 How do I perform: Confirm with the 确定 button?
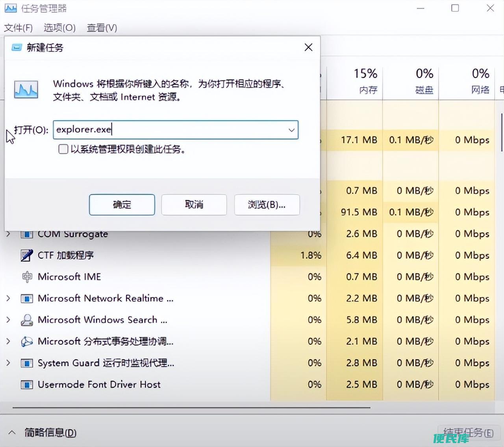(x=122, y=205)
